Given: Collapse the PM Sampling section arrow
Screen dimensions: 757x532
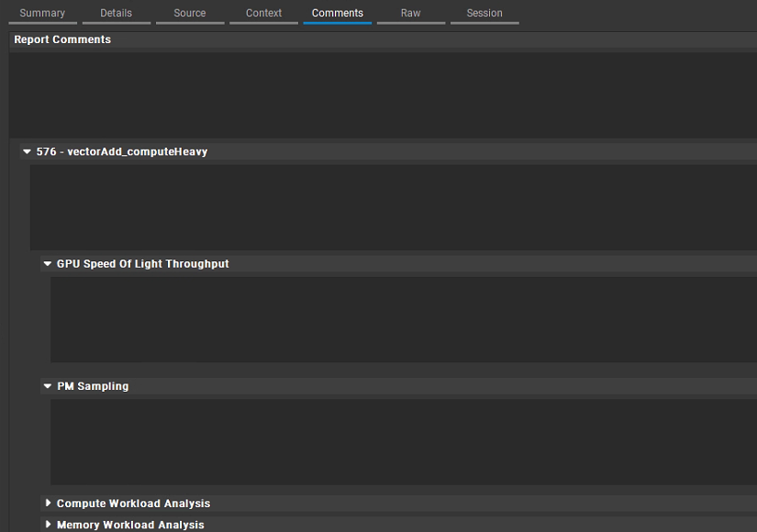Looking at the screenshot, I should pyautogui.click(x=48, y=387).
